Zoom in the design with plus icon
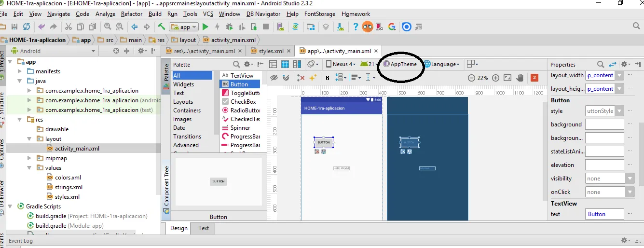Screen dimensions: 644x248 click(495, 78)
